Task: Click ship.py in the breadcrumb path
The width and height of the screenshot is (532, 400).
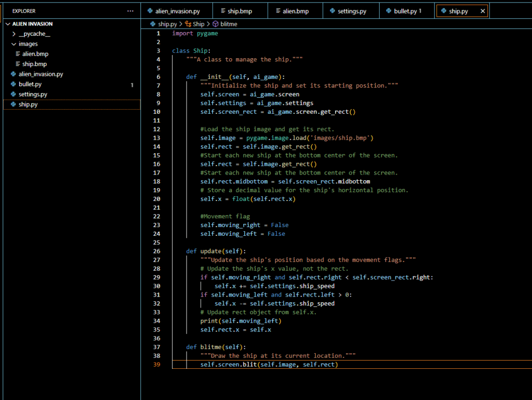Action: click(167, 24)
